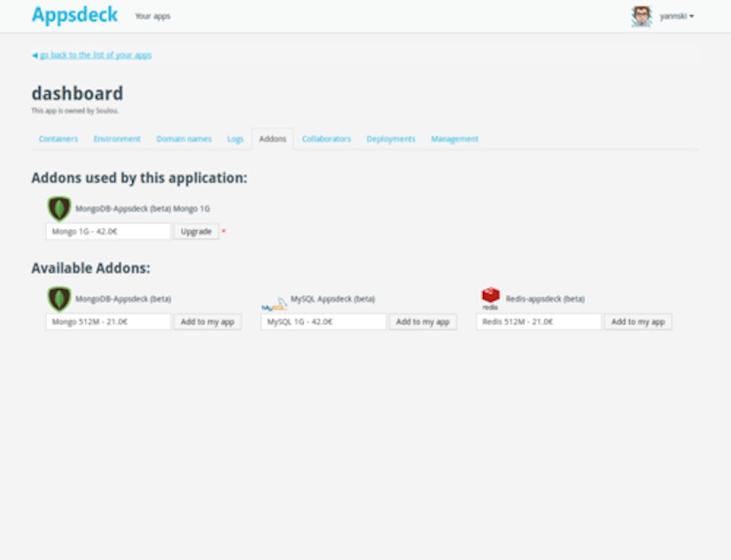Open the Domain names tab

coord(183,139)
